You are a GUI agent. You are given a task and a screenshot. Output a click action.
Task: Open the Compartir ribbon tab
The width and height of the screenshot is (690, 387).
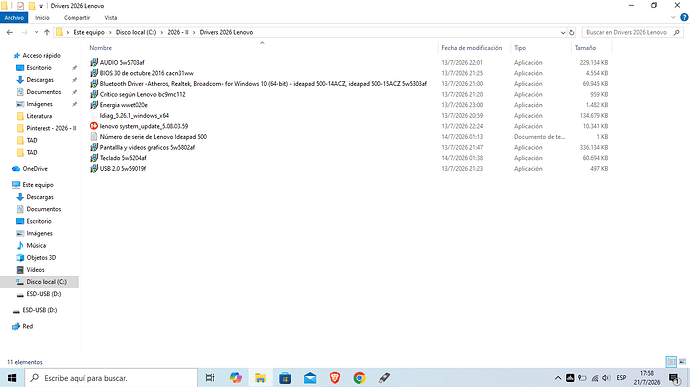click(77, 18)
